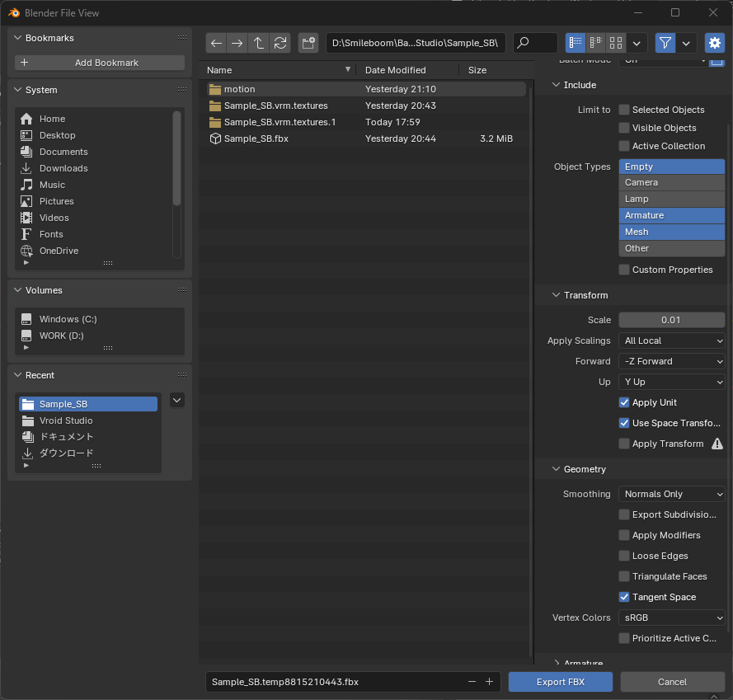Adjust the Scale value field
Image resolution: width=733 pixels, height=700 pixels.
tap(671, 320)
